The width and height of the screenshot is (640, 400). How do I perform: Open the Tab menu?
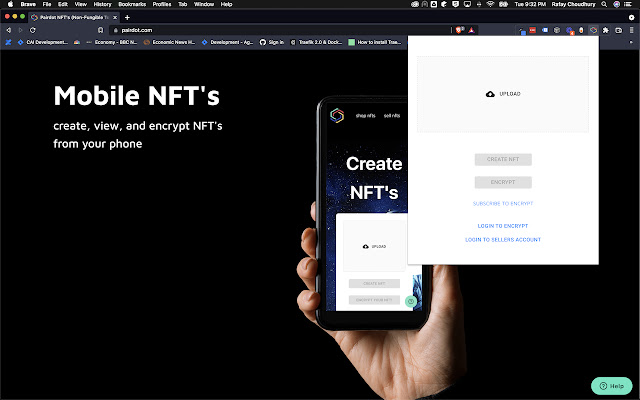tap(182, 4)
